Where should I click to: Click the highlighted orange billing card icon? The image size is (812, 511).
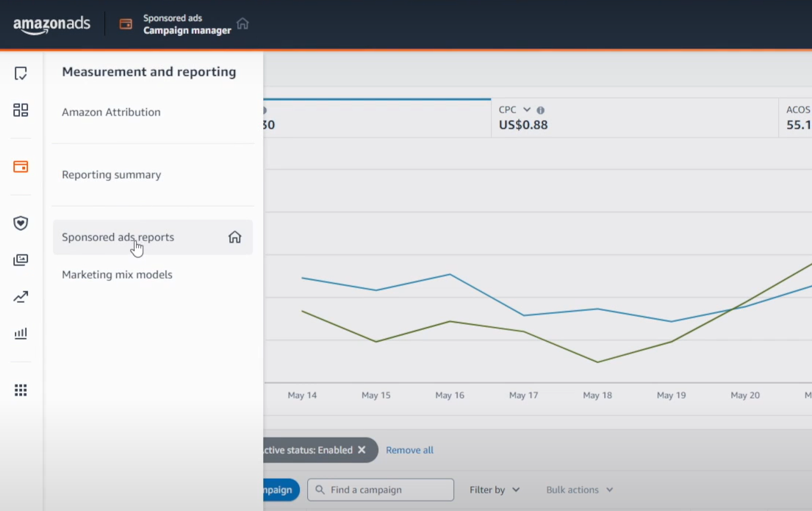tap(20, 167)
